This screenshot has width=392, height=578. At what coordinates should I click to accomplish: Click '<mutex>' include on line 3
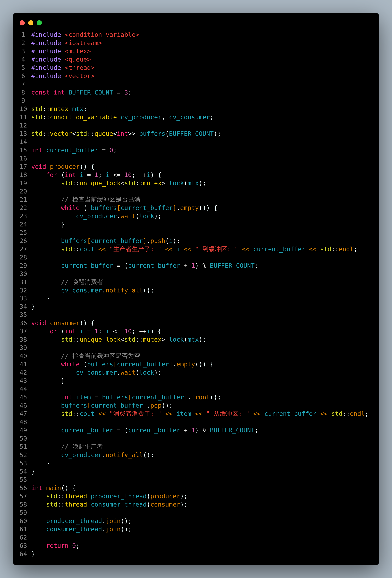tap(78, 51)
